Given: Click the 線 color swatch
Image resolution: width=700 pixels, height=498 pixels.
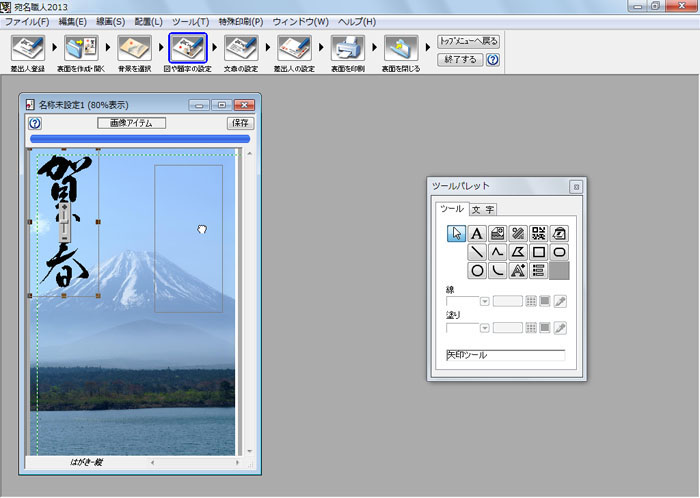Looking at the screenshot, I should click(x=546, y=301).
